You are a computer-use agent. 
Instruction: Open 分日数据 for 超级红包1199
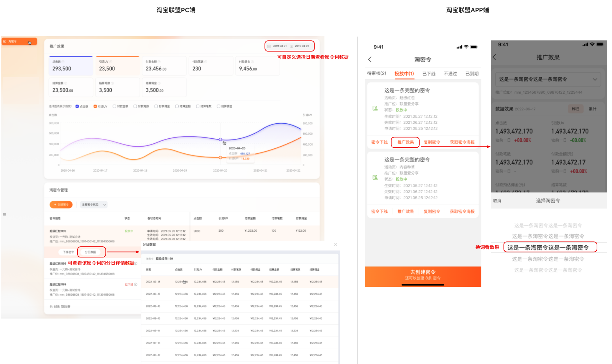point(91,252)
